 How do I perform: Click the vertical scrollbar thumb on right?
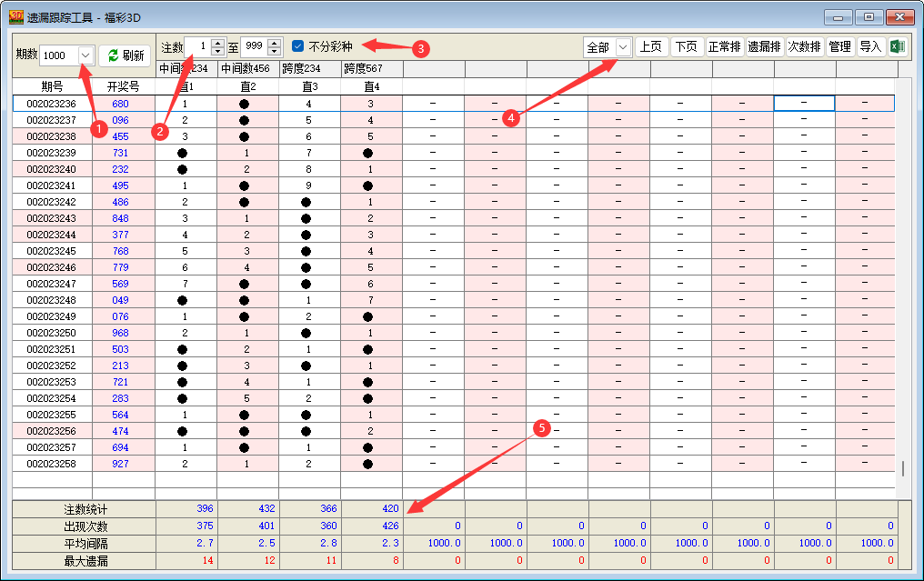pyautogui.click(x=902, y=468)
